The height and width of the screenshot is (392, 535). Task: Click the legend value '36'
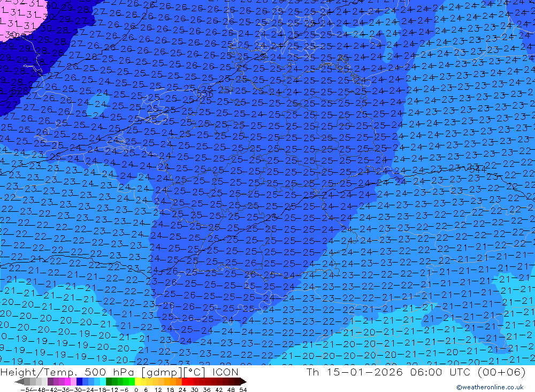click(207, 390)
